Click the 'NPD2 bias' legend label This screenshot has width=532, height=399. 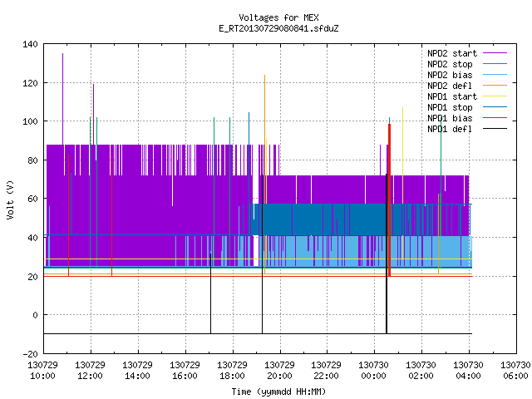[x=450, y=75]
